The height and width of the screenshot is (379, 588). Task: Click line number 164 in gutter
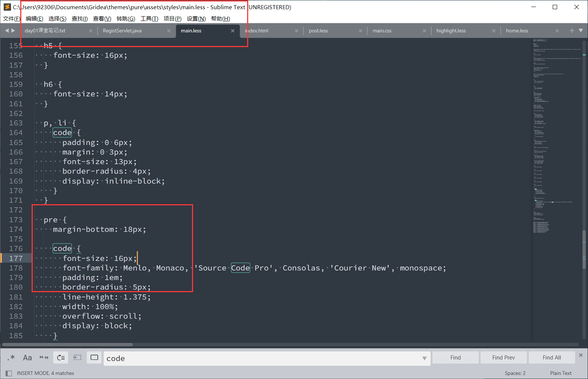point(16,132)
